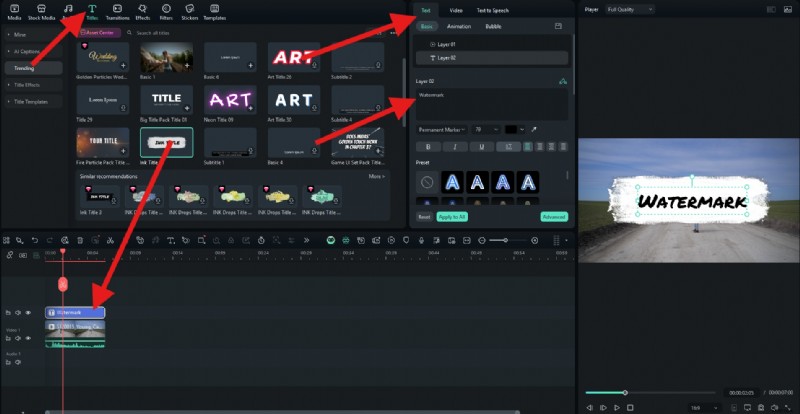Open the Filters tab

pyautogui.click(x=166, y=12)
